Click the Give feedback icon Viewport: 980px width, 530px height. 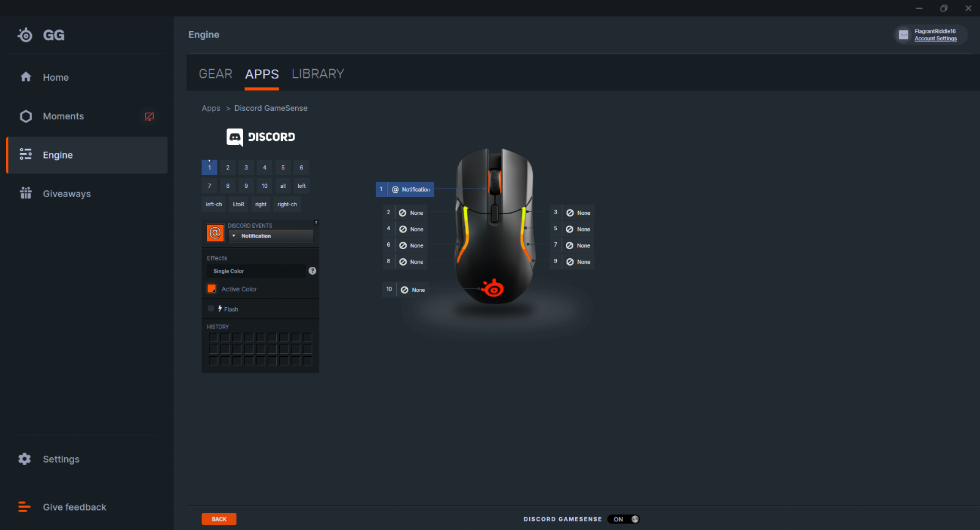pyautogui.click(x=24, y=507)
